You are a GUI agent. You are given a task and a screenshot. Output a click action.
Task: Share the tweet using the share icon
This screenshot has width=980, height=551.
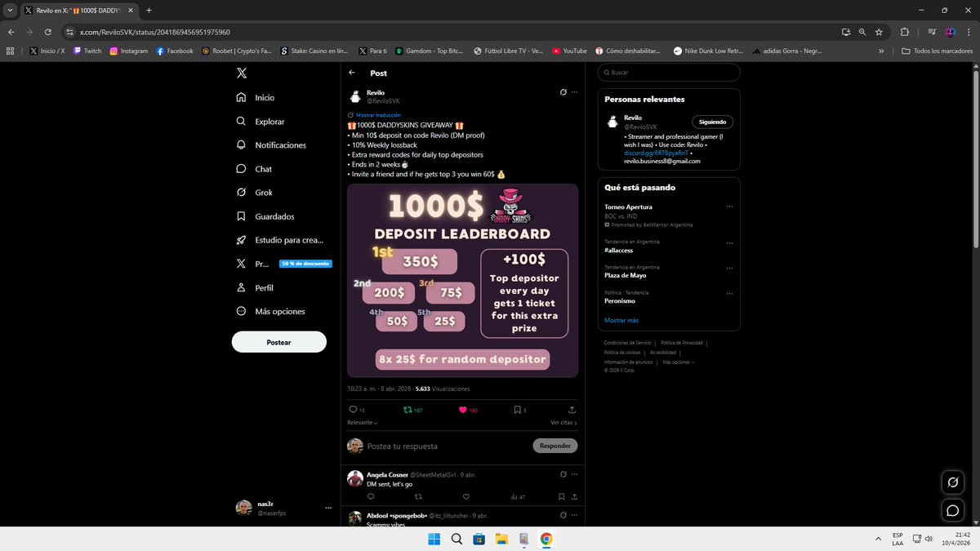click(x=572, y=410)
